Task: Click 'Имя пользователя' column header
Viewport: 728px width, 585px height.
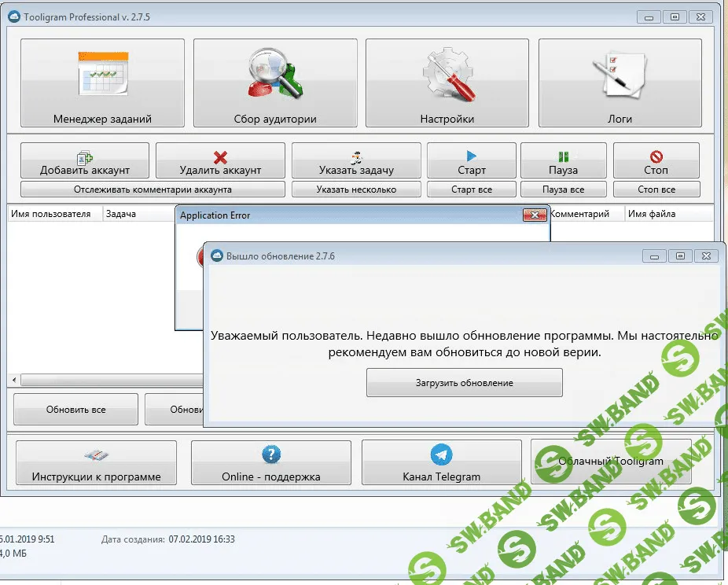Action: tap(51, 214)
